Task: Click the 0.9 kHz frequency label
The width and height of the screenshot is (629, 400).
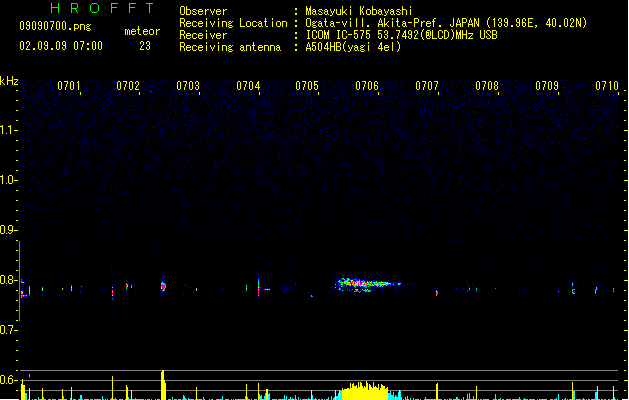Action: click(8, 230)
